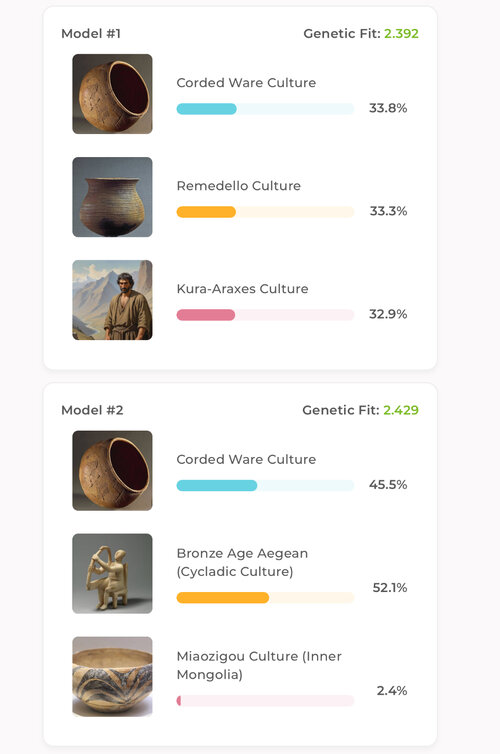
Task: Click the blue Corded Ware bar in Model #1
Action: (x=265, y=109)
